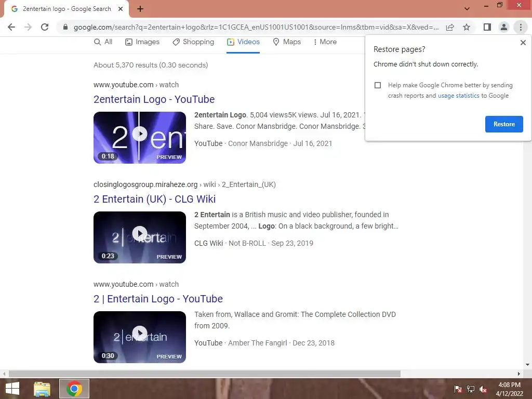Play the 0:30 Entertain Logo video thumbnail
Image resolution: width=532 pixels, height=399 pixels.
point(140,337)
